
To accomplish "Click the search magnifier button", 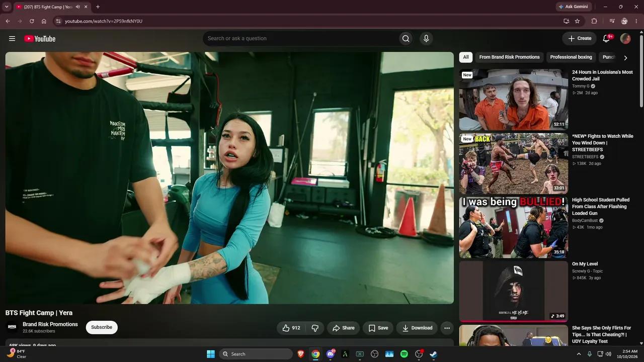I will coord(406,39).
